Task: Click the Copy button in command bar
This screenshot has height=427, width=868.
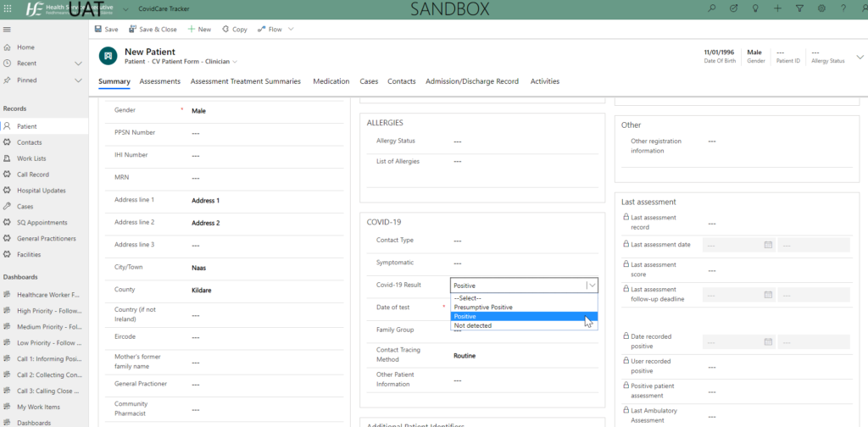Action: [234, 30]
